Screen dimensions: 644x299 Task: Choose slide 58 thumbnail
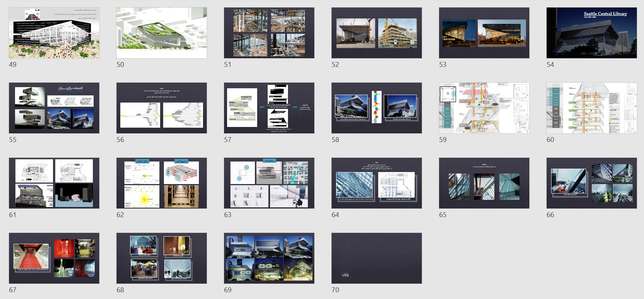(377, 108)
